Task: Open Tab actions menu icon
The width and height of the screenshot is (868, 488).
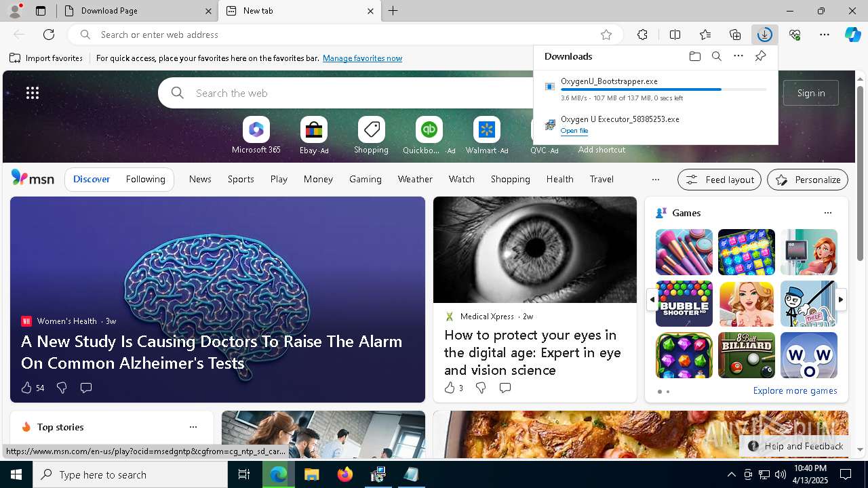Action: click(41, 11)
